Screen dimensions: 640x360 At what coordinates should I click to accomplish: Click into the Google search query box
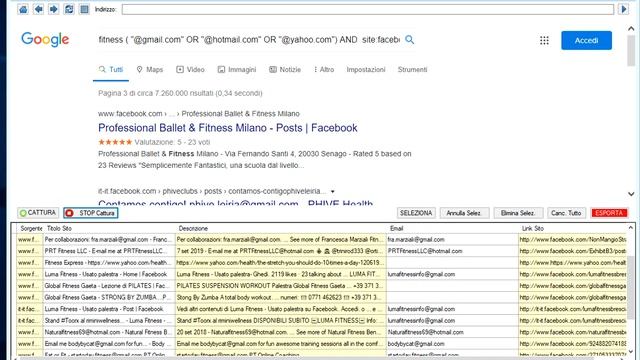point(249,40)
